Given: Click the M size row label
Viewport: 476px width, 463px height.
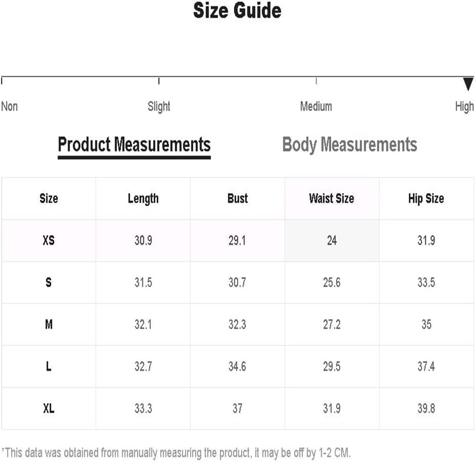Looking at the screenshot, I should (x=49, y=324).
